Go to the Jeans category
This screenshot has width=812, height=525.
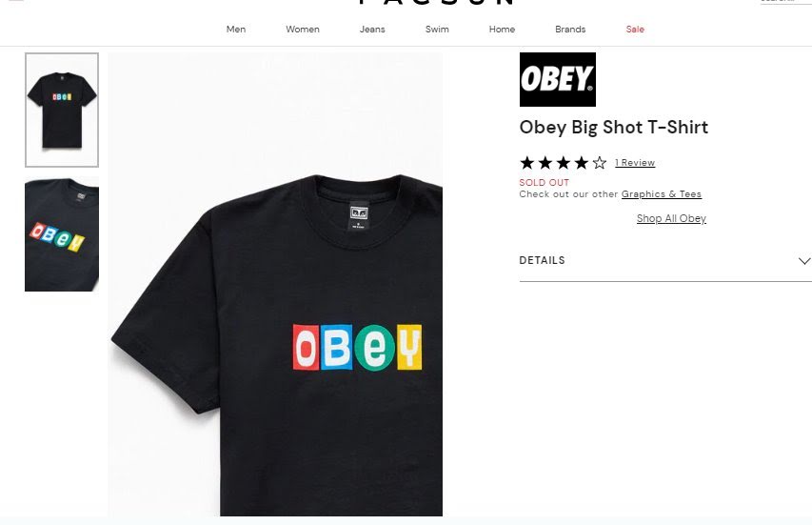(372, 30)
